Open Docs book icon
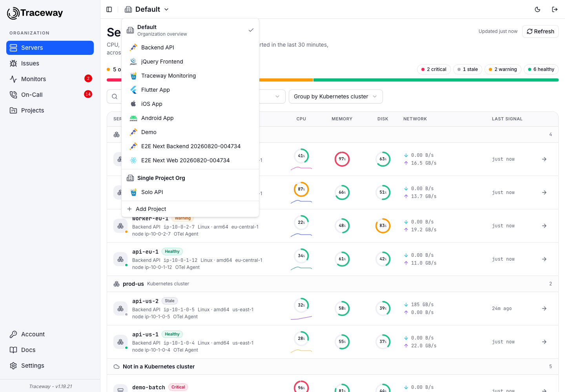 (13, 350)
